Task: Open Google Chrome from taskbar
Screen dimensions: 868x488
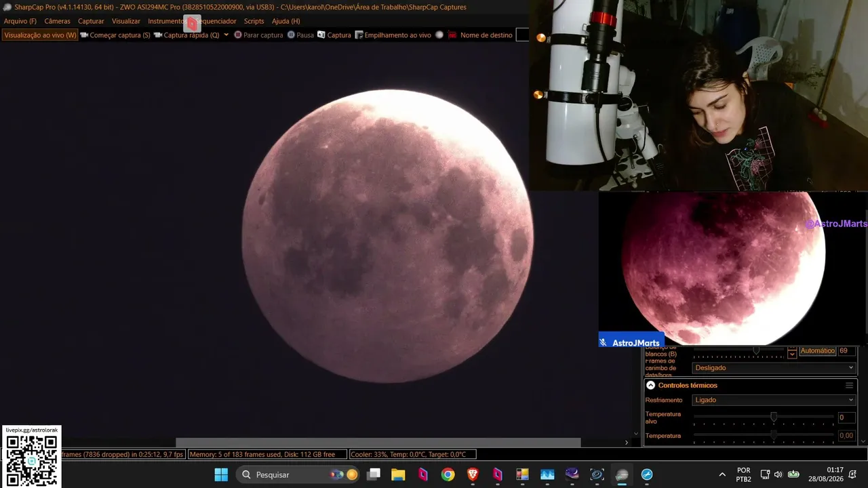Action: (x=448, y=474)
